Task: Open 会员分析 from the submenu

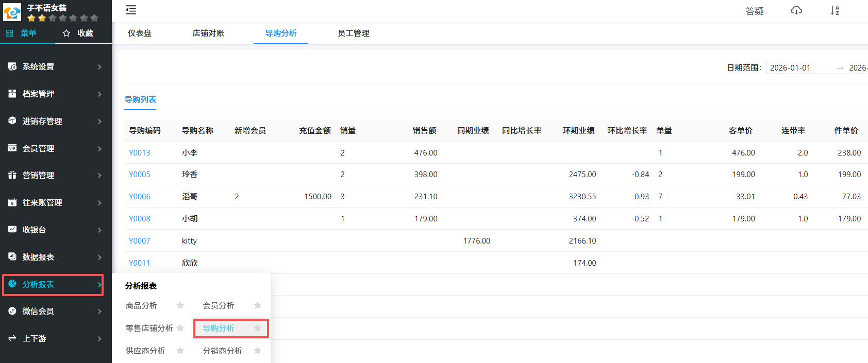Action: [x=219, y=305]
